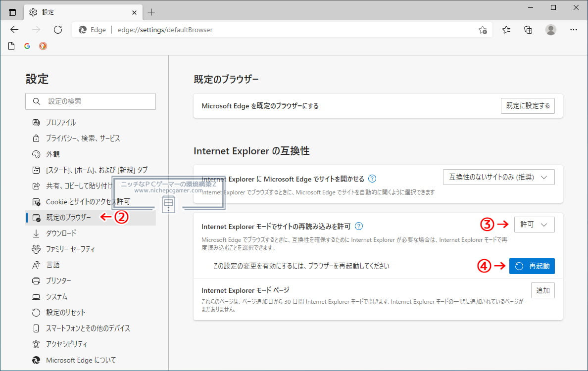588x371 pixels.
Task: Click the forward navigation arrow
Action: pyautogui.click(x=36, y=30)
